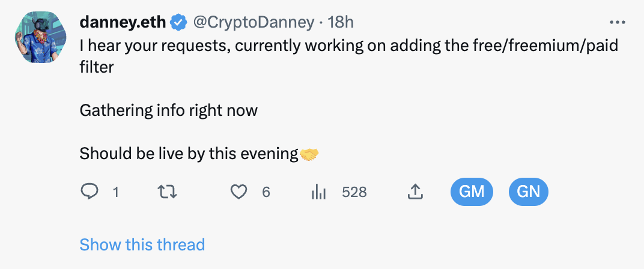Viewport: 644px width, 269px height.
Task: Click the GM button
Action: [472, 192]
